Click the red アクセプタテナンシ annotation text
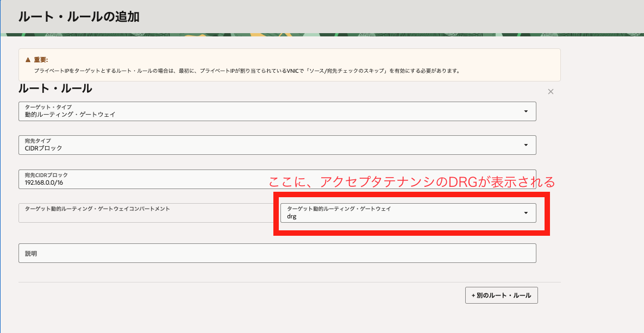This screenshot has height=333, width=644. (x=412, y=183)
